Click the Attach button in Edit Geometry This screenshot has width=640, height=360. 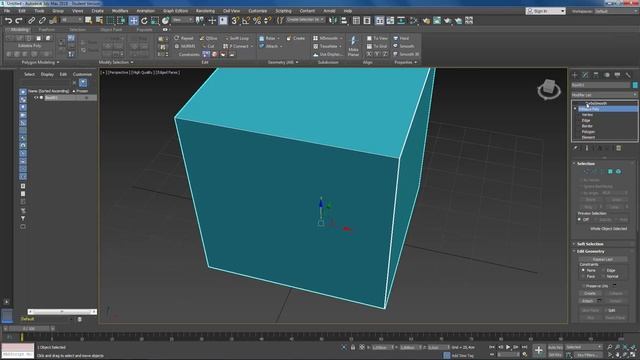587,301
